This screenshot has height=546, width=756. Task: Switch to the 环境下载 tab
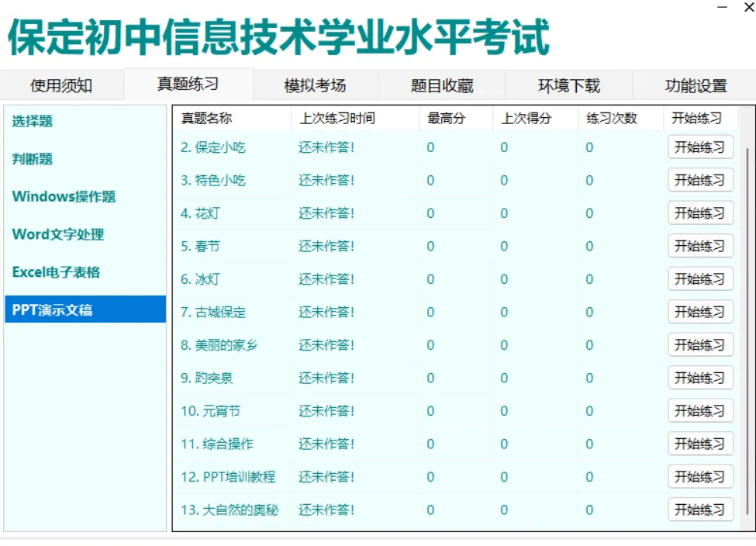pos(568,85)
